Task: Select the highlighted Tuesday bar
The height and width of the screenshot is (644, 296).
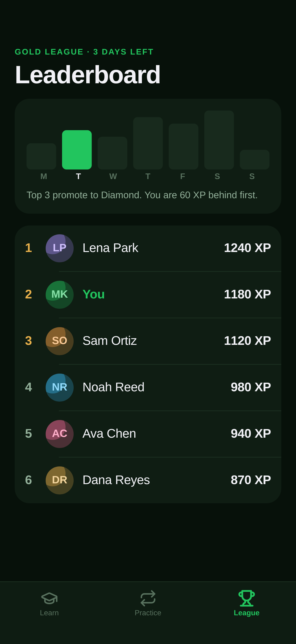Action: pyautogui.click(x=77, y=150)
